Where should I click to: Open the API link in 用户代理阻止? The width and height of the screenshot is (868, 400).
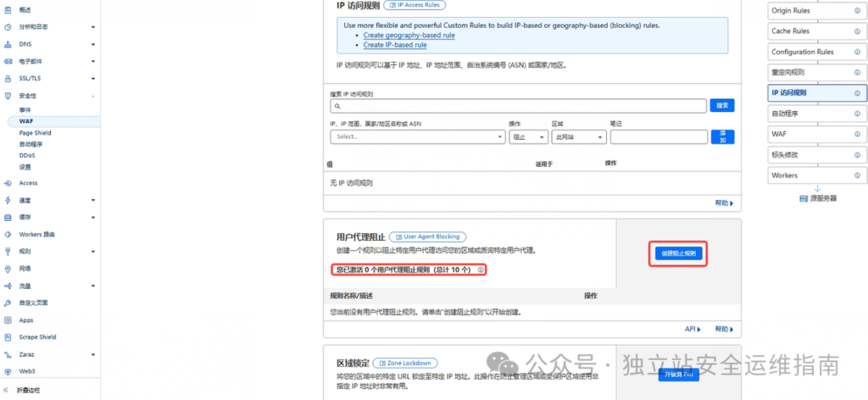pos(693,329)
